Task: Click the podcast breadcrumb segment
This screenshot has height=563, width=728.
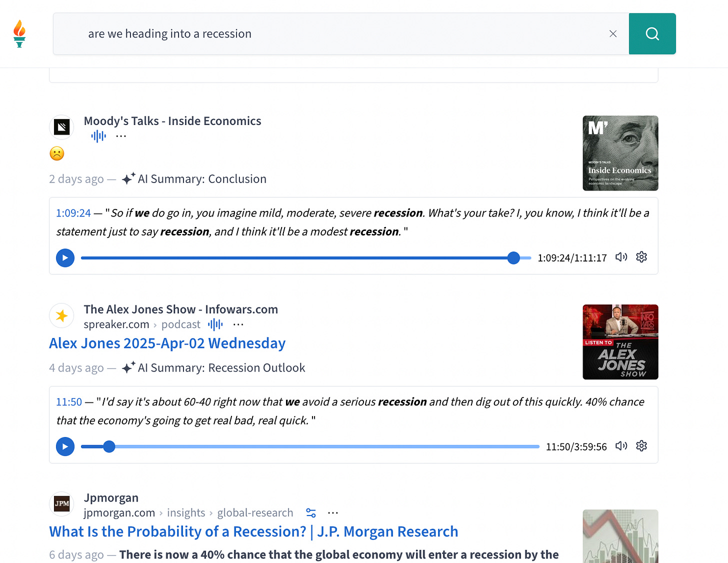Action: point(181,324)
